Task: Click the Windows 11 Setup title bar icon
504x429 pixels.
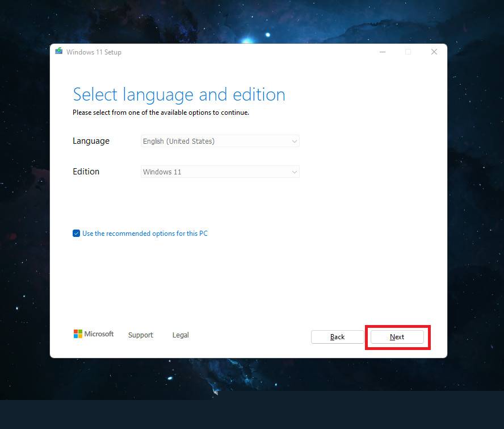Action: [59, 52]
